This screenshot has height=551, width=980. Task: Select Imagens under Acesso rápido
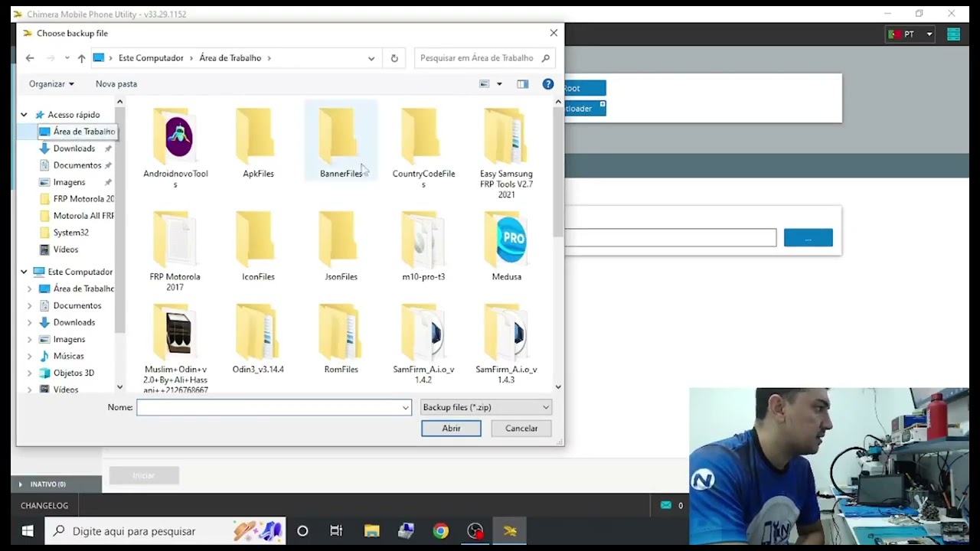(x=69, y=182)
